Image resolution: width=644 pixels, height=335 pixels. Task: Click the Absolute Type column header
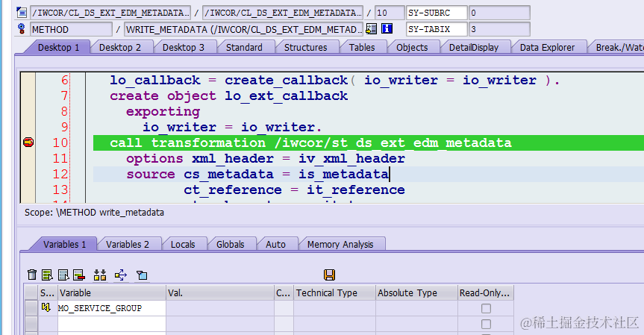tap(416, 292)
